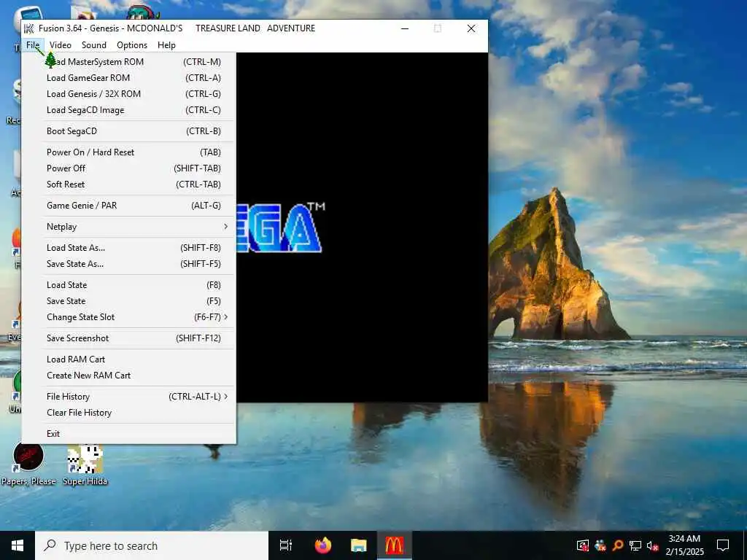Select Save State (F5)
Viewport: 747px width, 560px height.
129,301
